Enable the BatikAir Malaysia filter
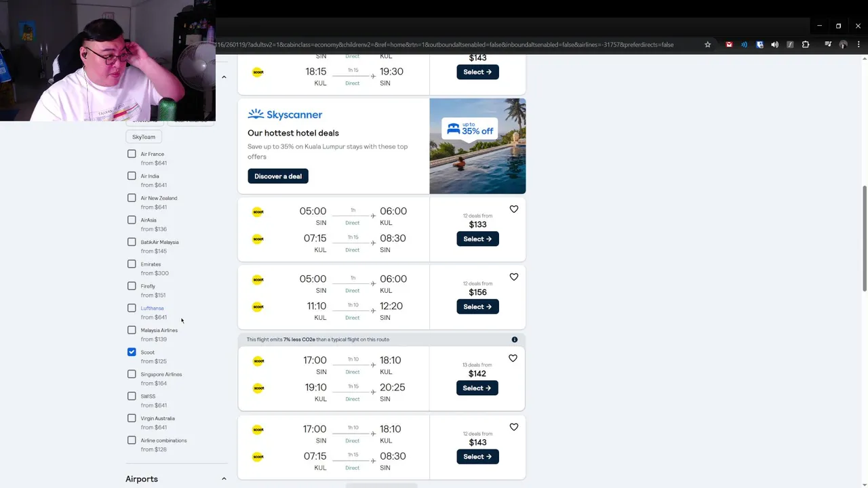The width and height of the screenshot is (868, 488). pyautogui.click(x=132, y=242)
